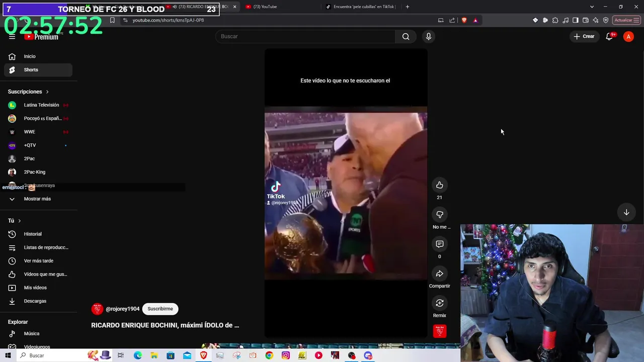Viewport: 644px width, 362px height.
Task: Click the Remix icon
Action: (x=440, y=303)
